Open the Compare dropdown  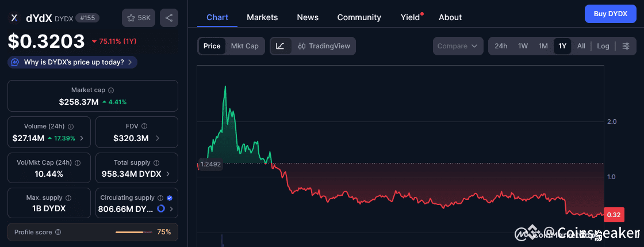point(458,46)
